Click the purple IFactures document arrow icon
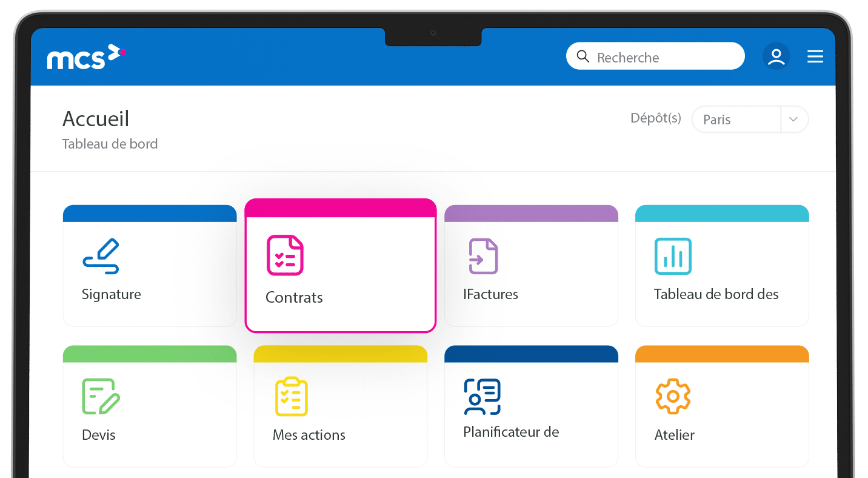The image size is (868, 478). coord(483,256)
